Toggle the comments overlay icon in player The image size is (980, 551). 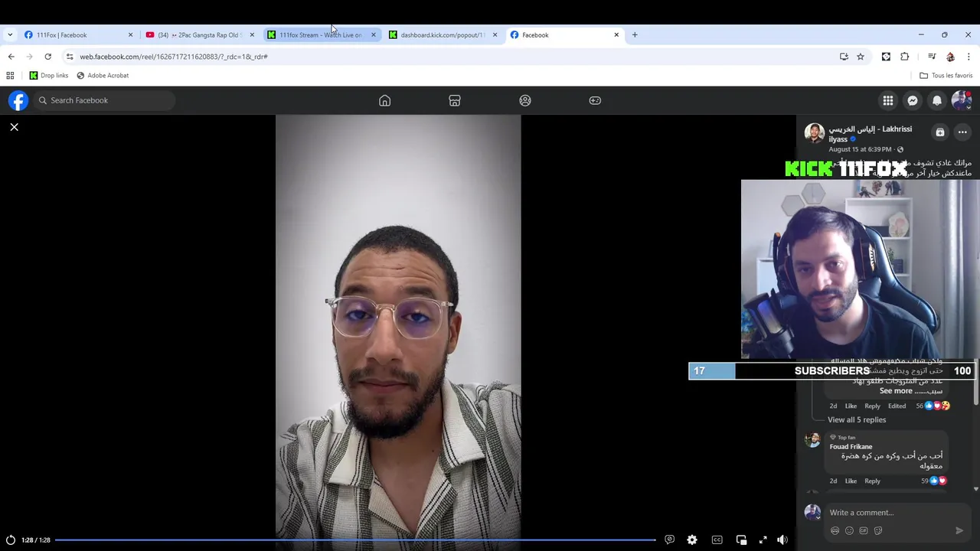(x=670, y=540)
